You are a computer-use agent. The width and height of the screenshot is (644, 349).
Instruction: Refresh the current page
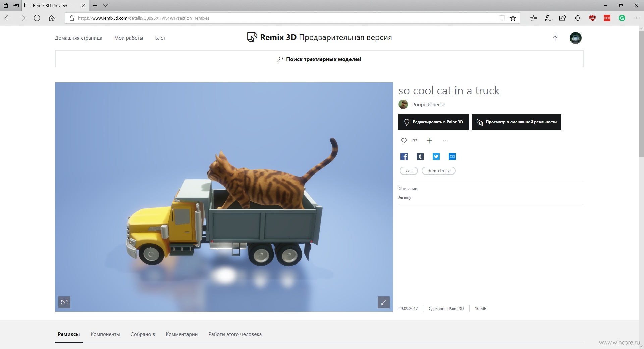coord(37,18)
